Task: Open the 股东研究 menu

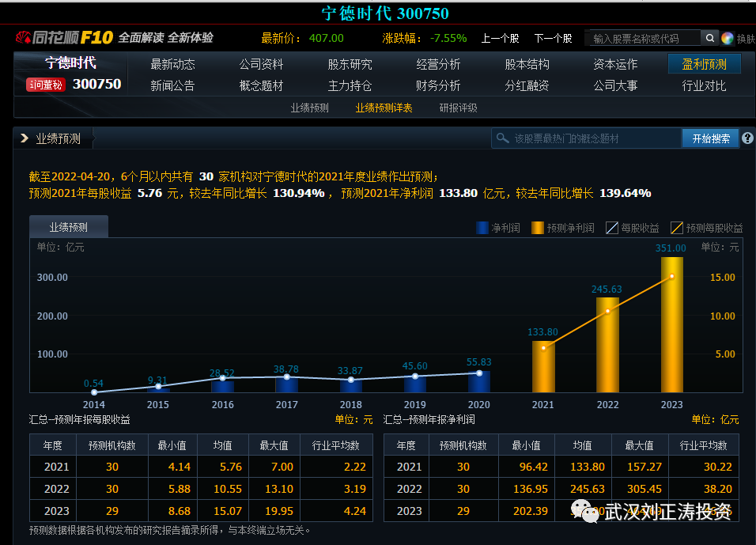Action: coord(350,64)
